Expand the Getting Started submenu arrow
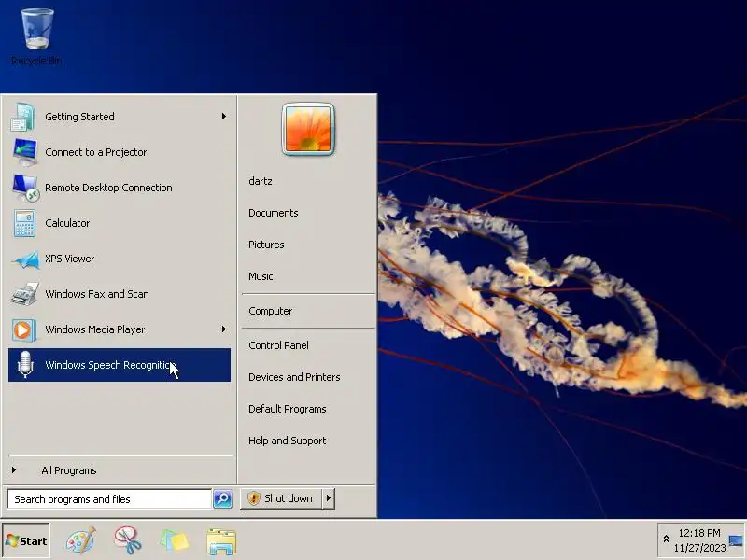Image resolution: width=747 pixels, height=560 pixels. 223,116
